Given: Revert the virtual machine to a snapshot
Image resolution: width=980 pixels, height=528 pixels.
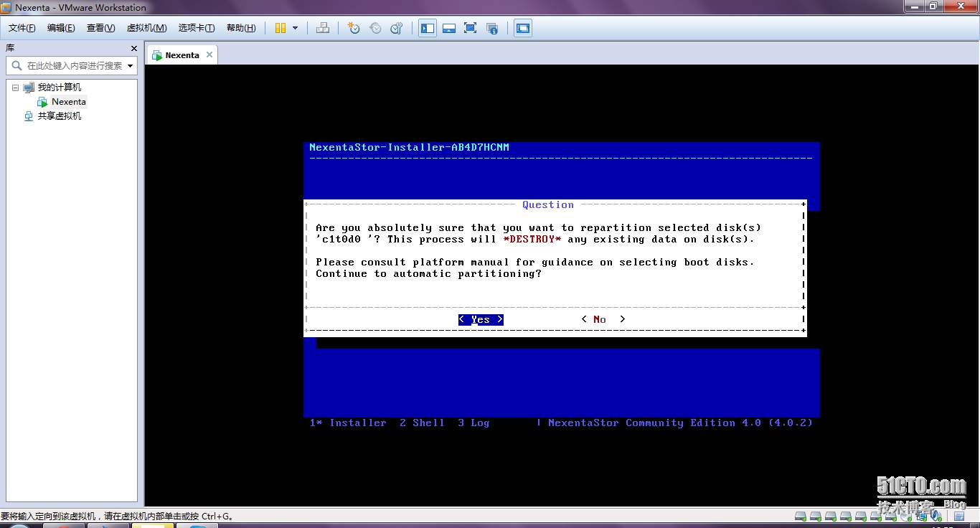Looking at the screenshot, I should tap(375, 28).
